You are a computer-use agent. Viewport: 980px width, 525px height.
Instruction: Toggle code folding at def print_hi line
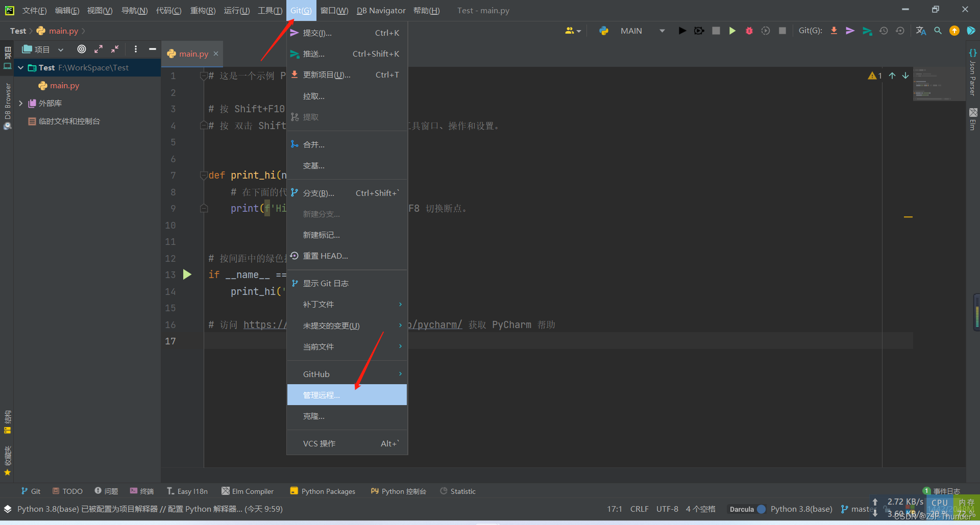coord(204,175)
